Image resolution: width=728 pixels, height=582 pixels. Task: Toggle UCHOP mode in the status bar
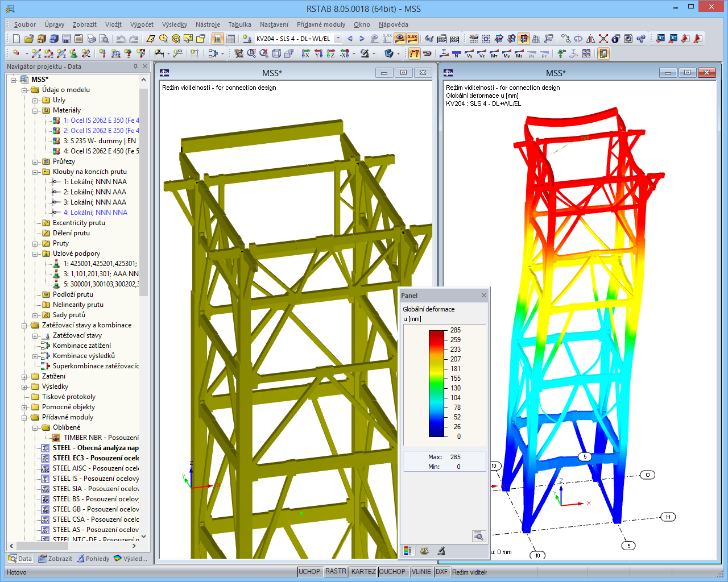310,572
